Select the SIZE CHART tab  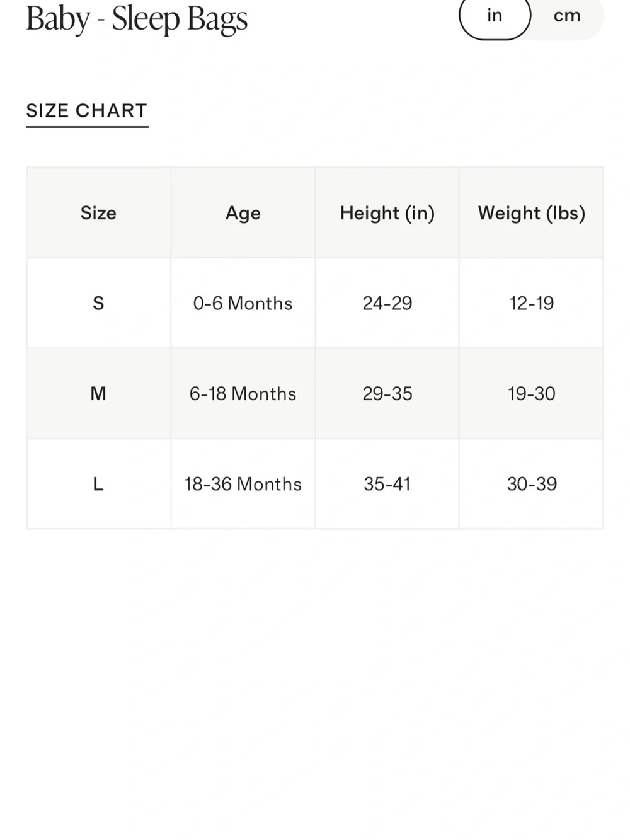pos(87,112)
